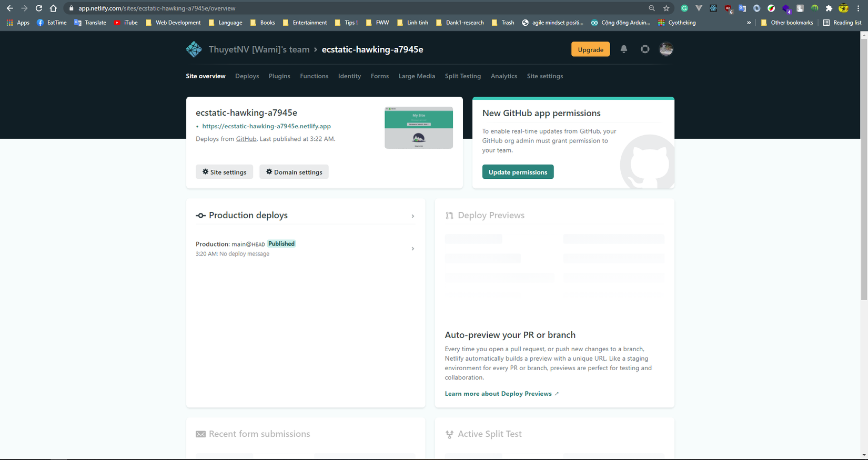The width and height of the screenshot is (868, 460).
Task: Open the Cyotheking bookmark
Action: (677, 23)
